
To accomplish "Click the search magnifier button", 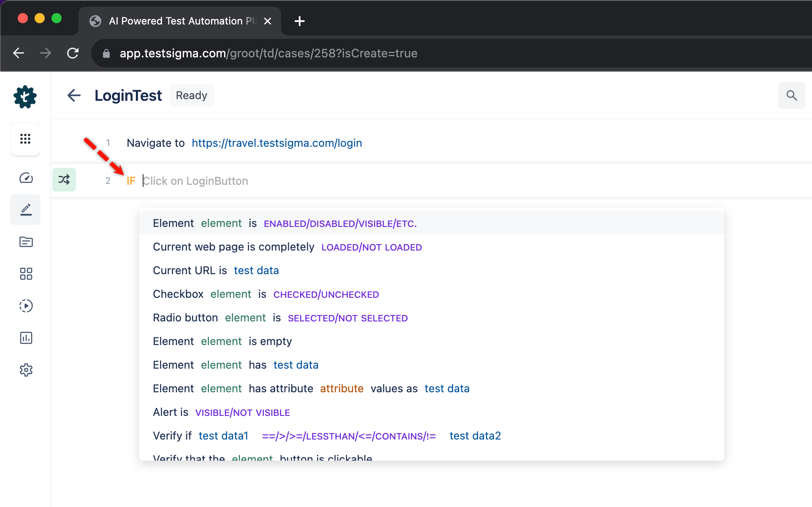I will point(791,95).
